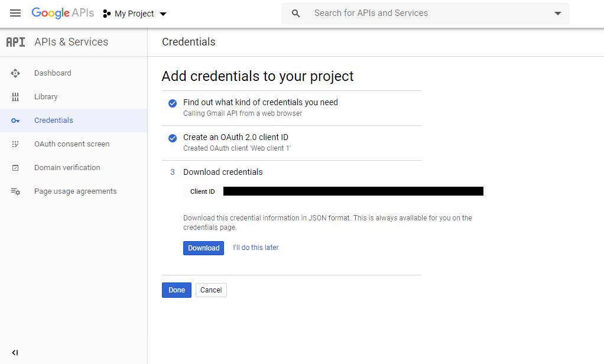Click the blue Download button
The height and width of the screenshot is (364, 604).
(x=203, y=248)
